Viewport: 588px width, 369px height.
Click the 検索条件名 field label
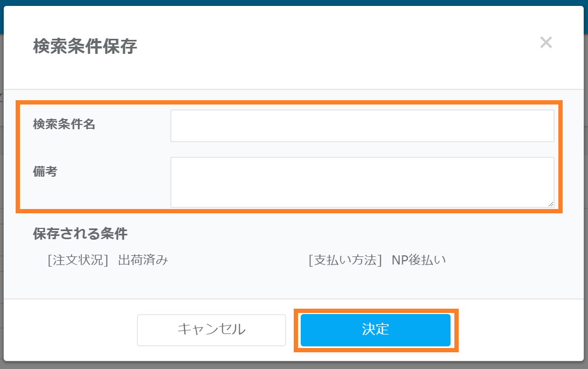click(x=64, y=124)
